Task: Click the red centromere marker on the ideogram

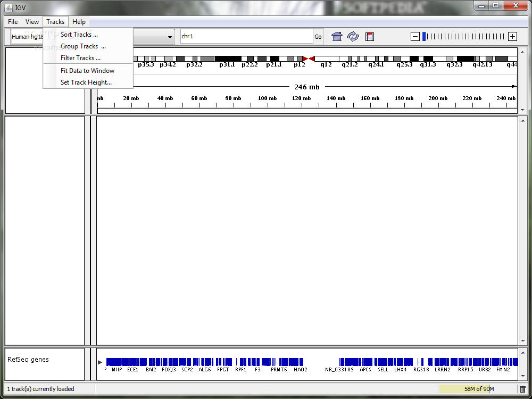Action: (309, 59)
